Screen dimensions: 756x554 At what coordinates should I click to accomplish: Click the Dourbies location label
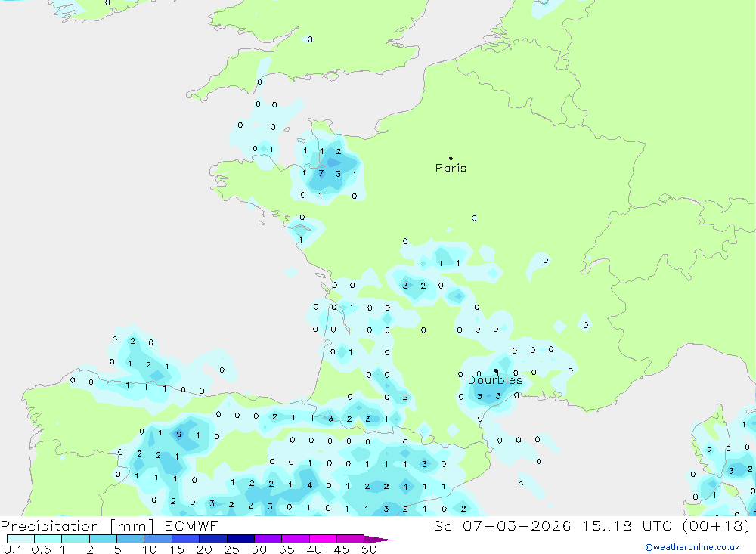point(495,380)
